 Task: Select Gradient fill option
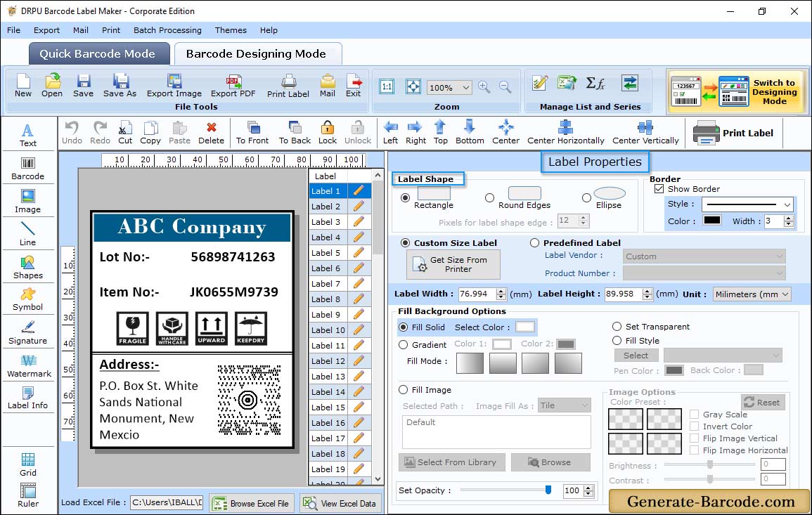tap(404, 345)
